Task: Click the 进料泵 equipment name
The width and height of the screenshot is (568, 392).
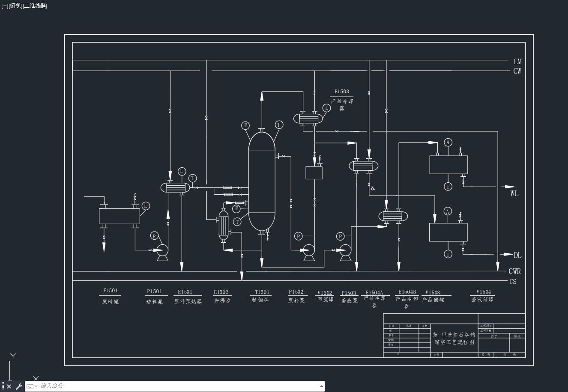Action: click(x=154, y=302)
